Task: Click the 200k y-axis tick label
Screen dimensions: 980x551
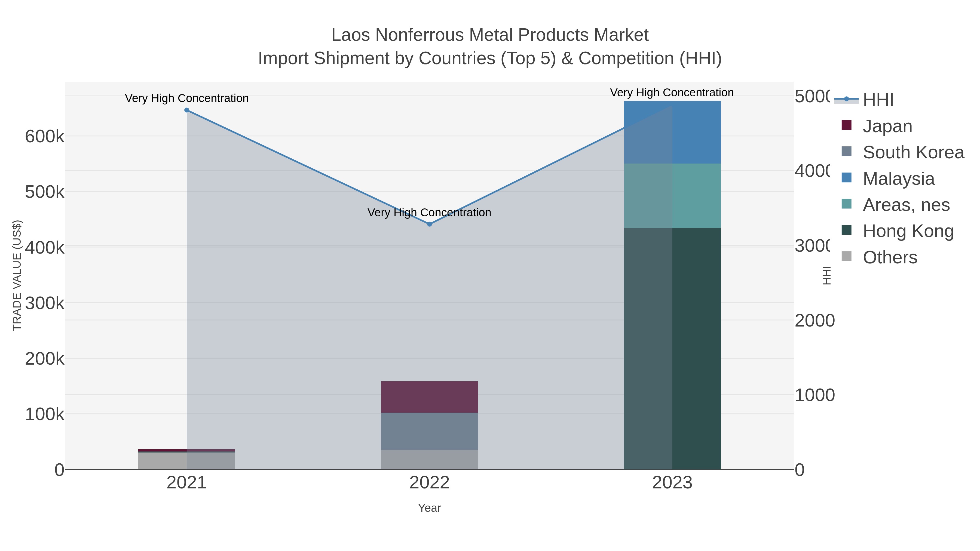Action: point(45,359)
